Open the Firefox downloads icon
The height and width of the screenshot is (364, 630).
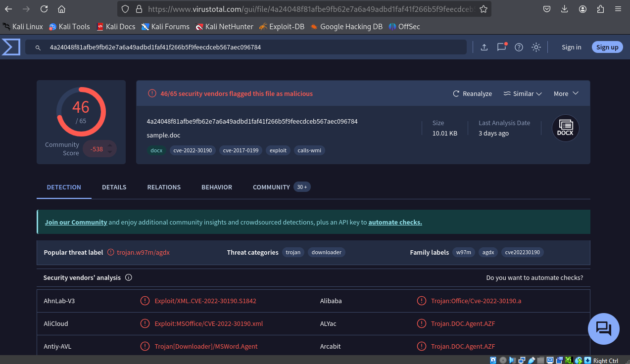[565, 9]
